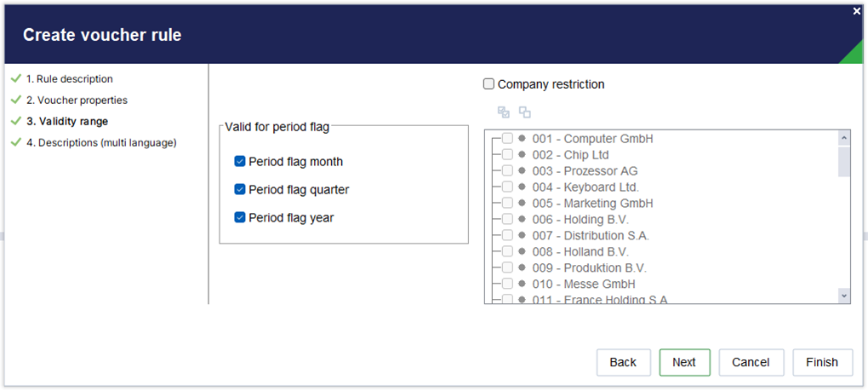Disable Period flag year
The image size is (868, 391).
[240, 218]
